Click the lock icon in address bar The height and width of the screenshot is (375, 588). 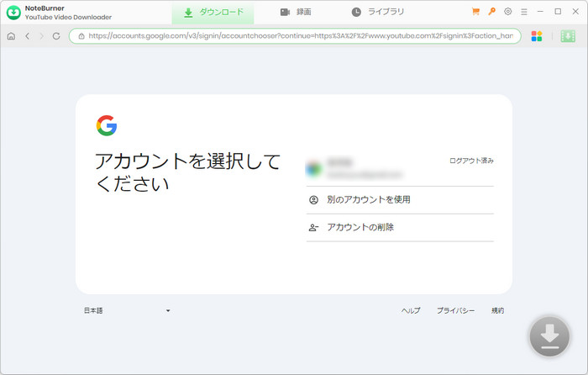(81, 36)
